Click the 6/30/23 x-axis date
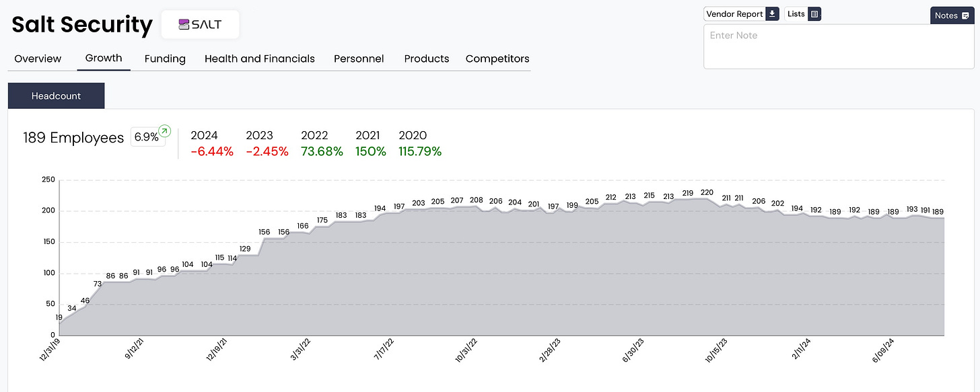The image size is (980, 392). (x=634, y=351)
